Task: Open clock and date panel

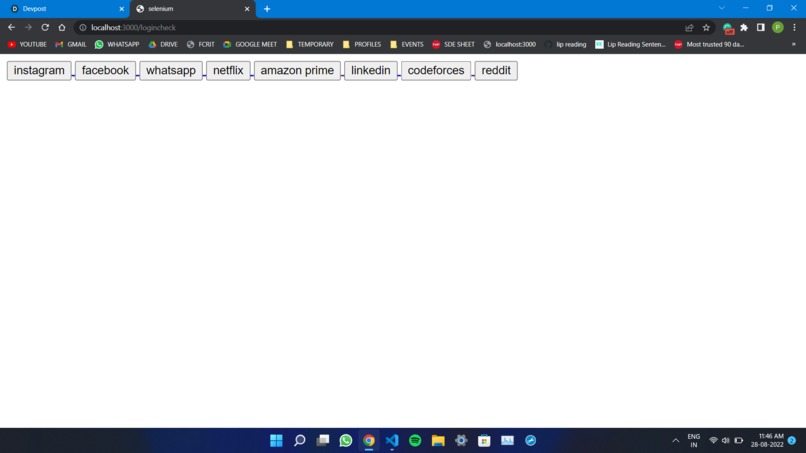Action: (767, 441)
